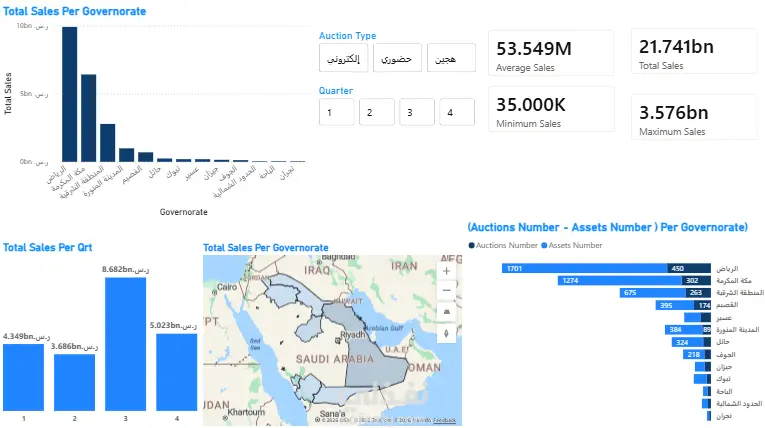Choose Quarter 4 in slicer
This screenshot has width=765, height=428.
click(456, 113)
